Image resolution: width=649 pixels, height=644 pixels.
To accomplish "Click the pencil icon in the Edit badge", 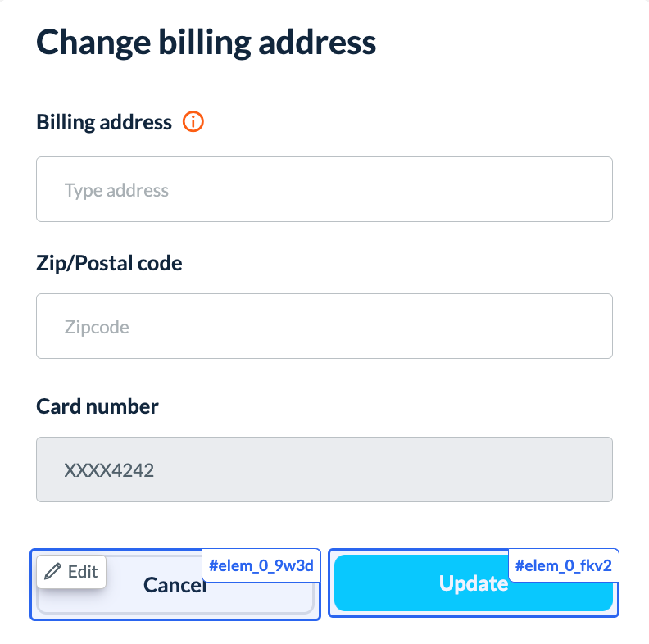I will (53, 571).
